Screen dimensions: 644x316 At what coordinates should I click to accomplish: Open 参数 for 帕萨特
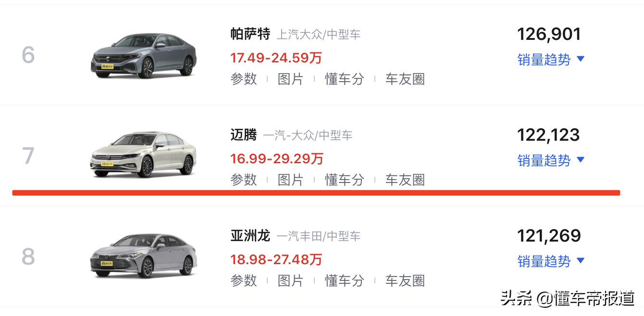(244, 79)
